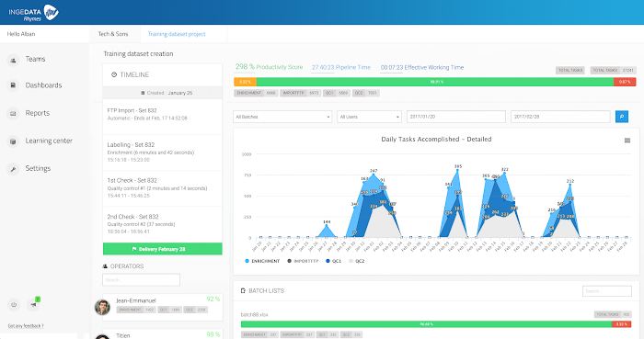Open Teams menu item

tap(35, 59)
